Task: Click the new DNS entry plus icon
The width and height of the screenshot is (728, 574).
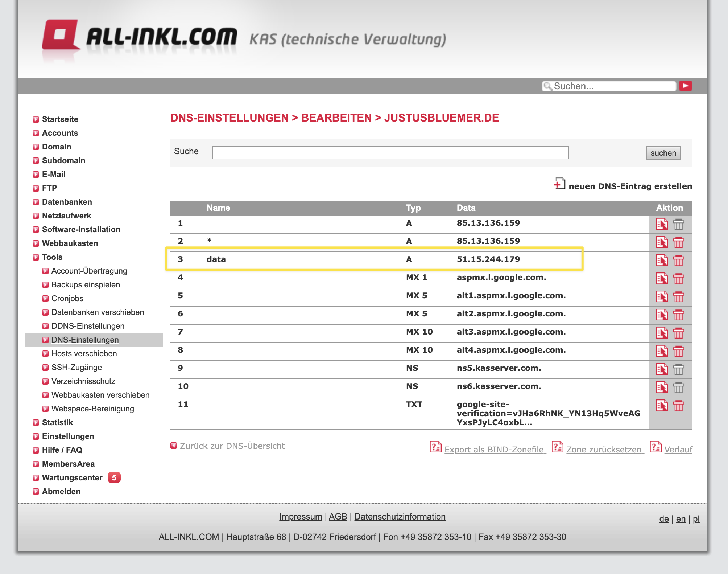Action: [559, 184]
